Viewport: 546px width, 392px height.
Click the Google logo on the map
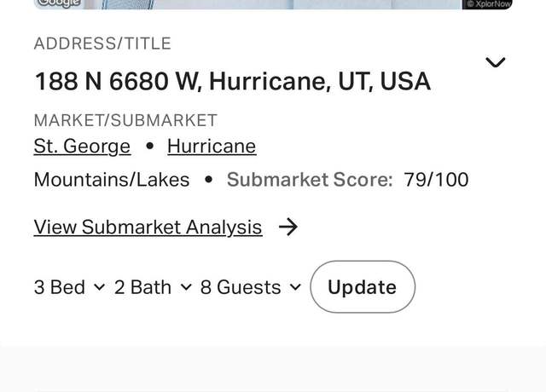click(59, 3)
